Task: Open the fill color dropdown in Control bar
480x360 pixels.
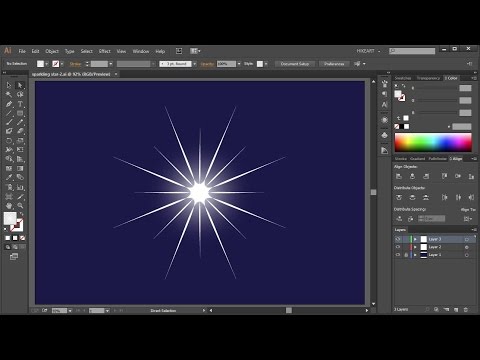Action: click(46, 64)
